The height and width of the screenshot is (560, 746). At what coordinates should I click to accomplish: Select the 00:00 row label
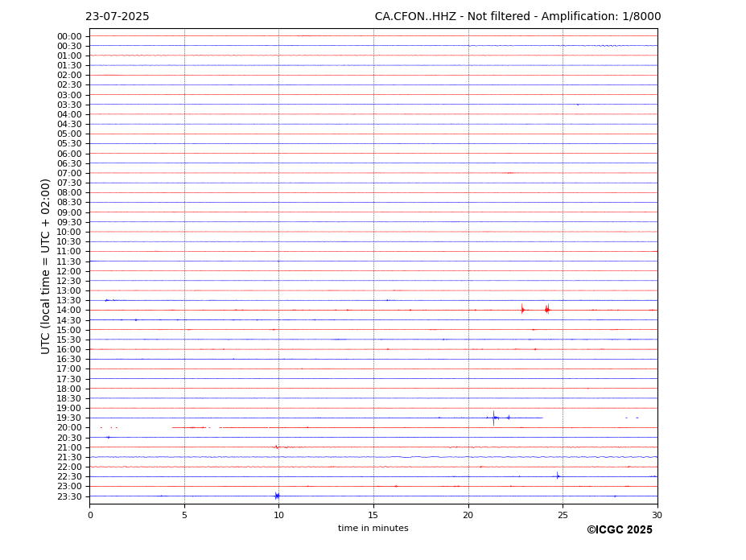click(x=69, y=37)
